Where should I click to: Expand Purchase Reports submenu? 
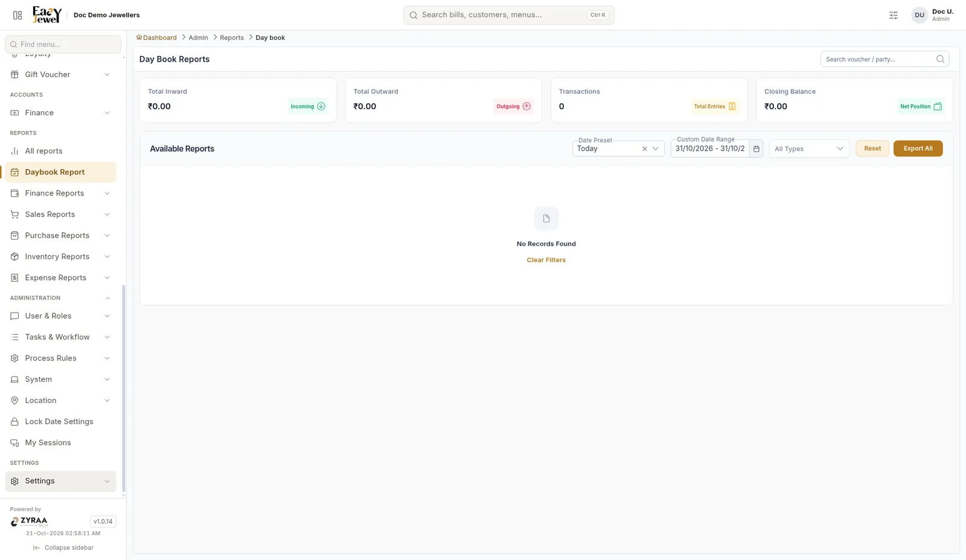pos(107,235)
